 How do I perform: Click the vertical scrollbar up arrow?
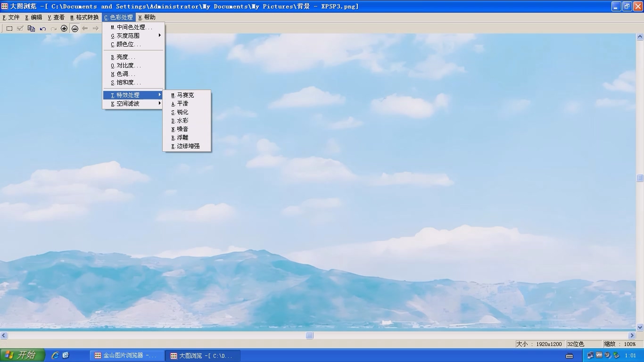point(640,36)
